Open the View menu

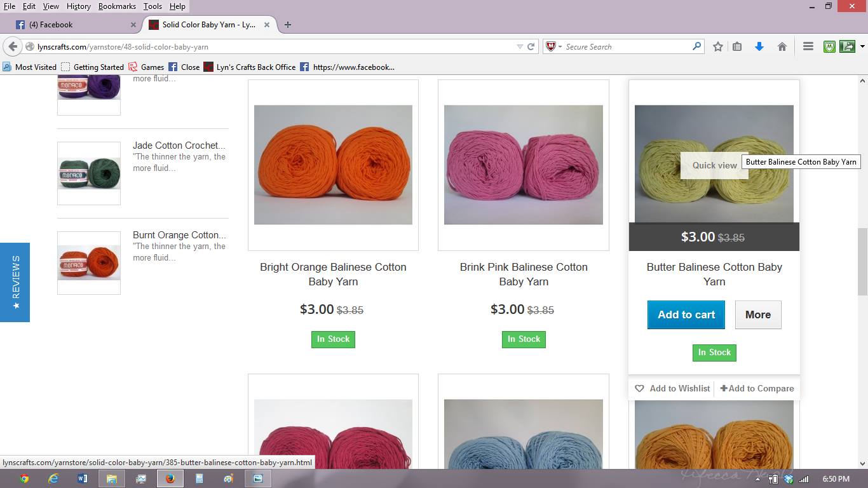pyautogui.click(x=51, y=6)
